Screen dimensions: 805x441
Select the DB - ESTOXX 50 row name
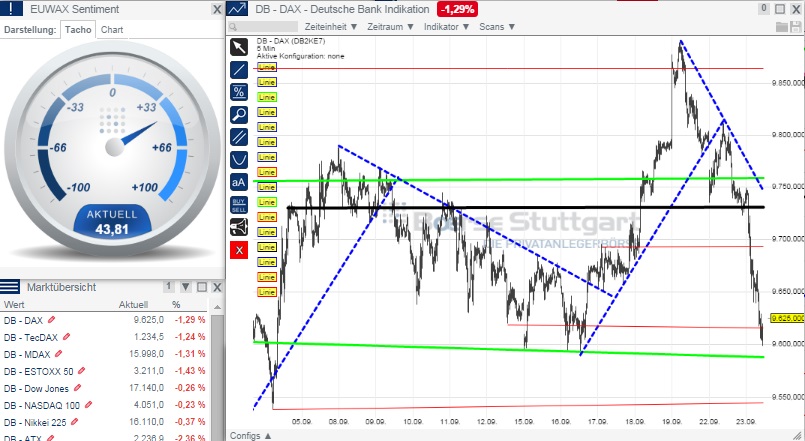click(x=39, y=371)
